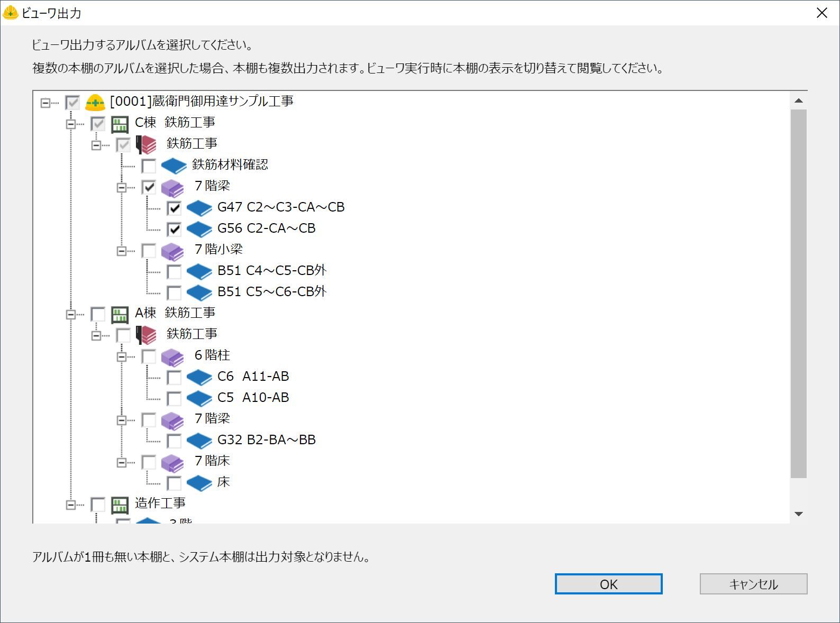Click the キャンセル button

click(x=753, y=584)
